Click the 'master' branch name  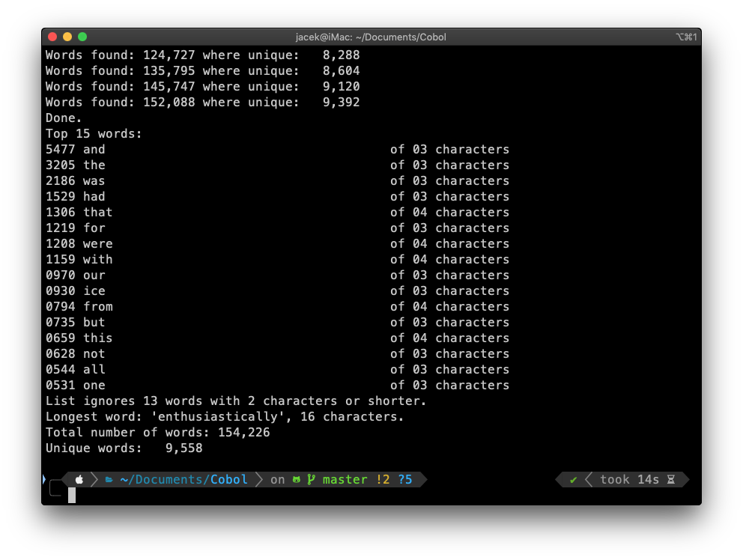click(345, 479)
